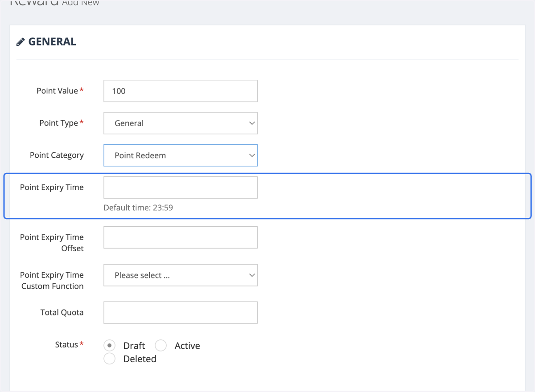Click the 'Point Expiry Time Offset' label
The image size is (535, 392).
[x=52, y=243]
